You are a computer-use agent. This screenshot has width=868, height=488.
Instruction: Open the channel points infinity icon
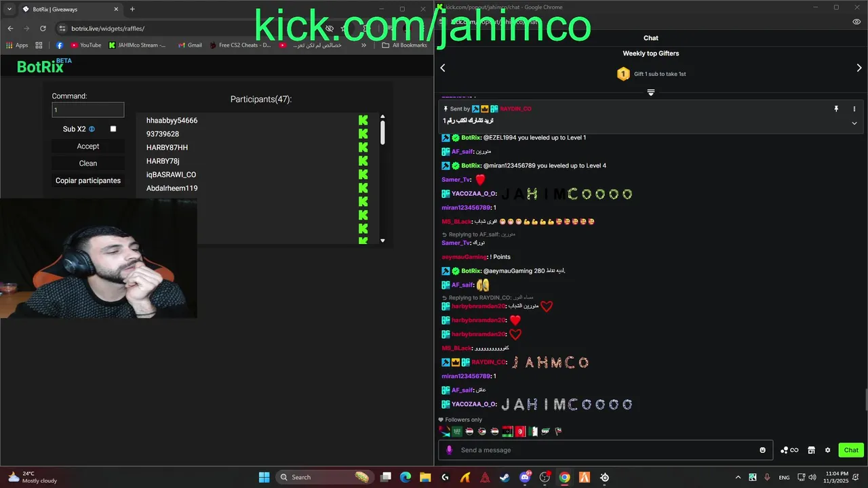coord(789,450)
